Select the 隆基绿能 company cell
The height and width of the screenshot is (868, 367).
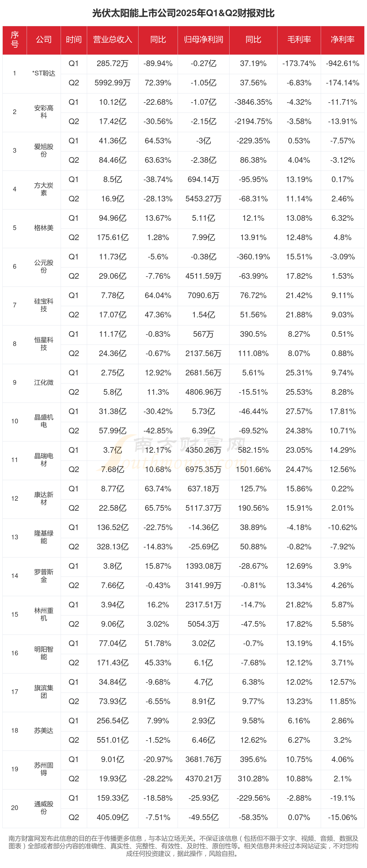[x=44, y=537]
